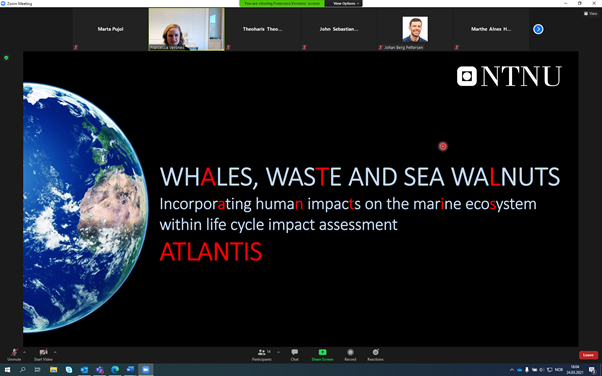Image resolution: width=602 pixels, height=376 pixels.
Task: Select Marthe Alnes H... participant tile
Action: [491, 29]
